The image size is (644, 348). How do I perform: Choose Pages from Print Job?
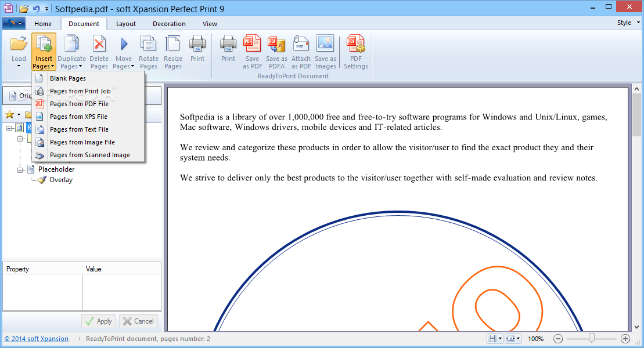[x=88, y=91]
